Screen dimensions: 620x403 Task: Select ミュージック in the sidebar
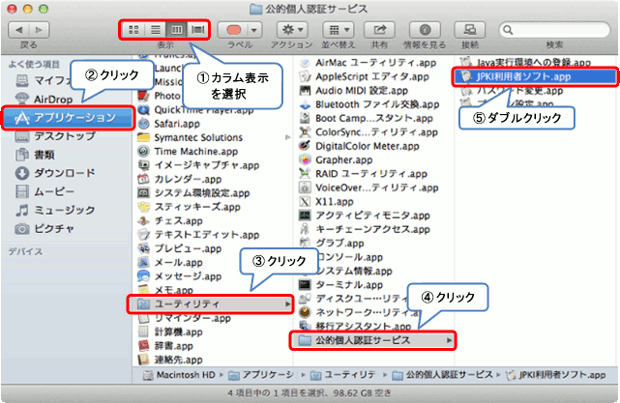(x=55, y=210)
